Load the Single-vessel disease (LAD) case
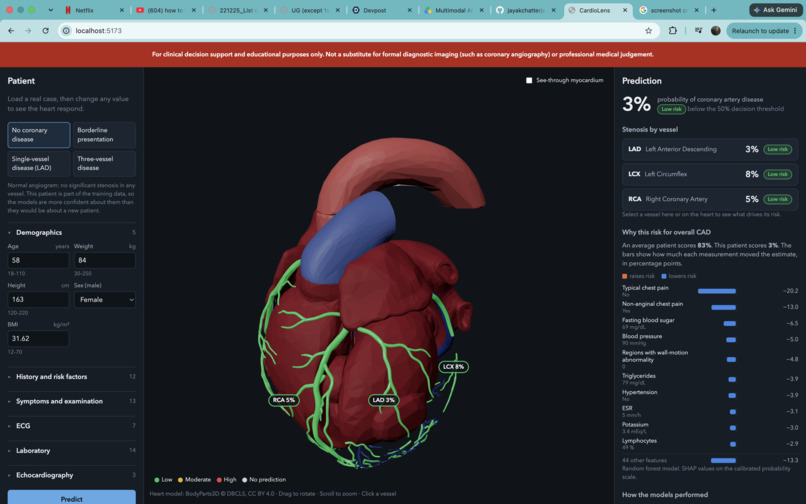The image size is (806, 504). (39, 164)
